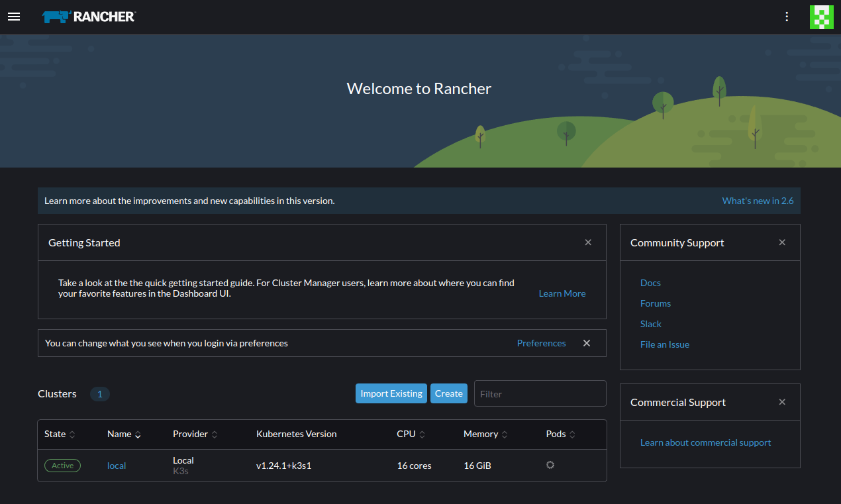
Task: Open the What's new in 2.6 link
Action: pos(758,201)
